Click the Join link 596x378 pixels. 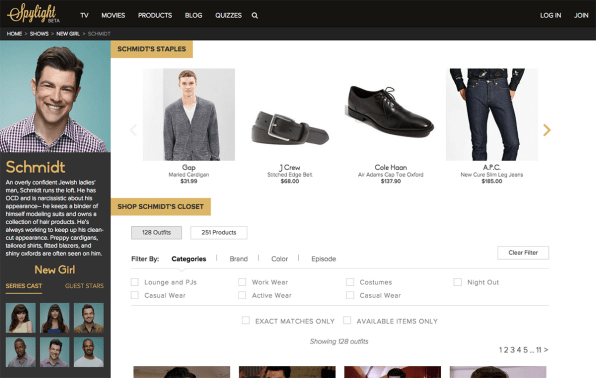coord(581,16)
